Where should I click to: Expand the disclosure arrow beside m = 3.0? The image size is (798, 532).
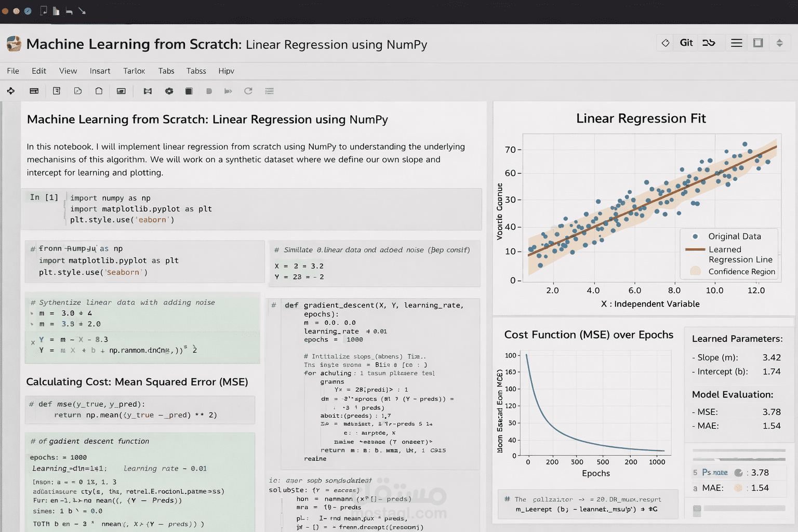(31, 313)
